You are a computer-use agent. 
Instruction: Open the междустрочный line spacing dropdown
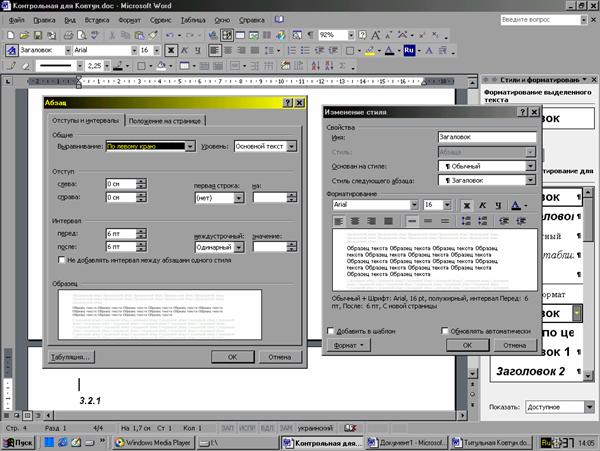(x=239, y=247)
